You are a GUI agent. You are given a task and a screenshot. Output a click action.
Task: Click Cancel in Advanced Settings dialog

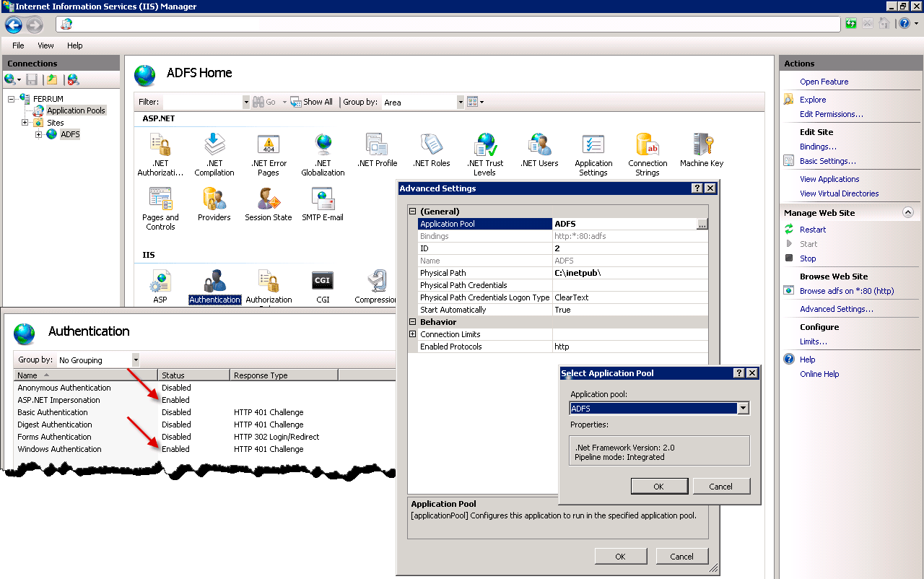pyautogui.click(x=681, y=557)
